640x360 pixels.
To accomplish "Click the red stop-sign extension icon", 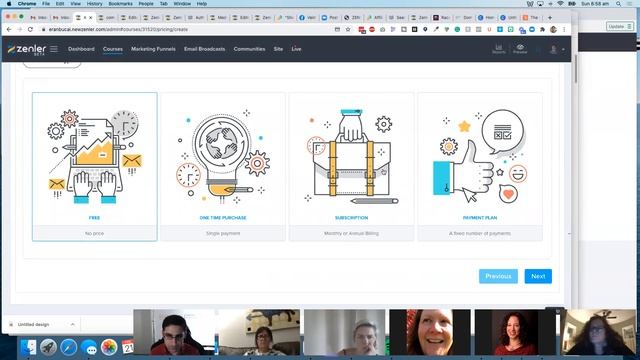I will pos(372,29).
